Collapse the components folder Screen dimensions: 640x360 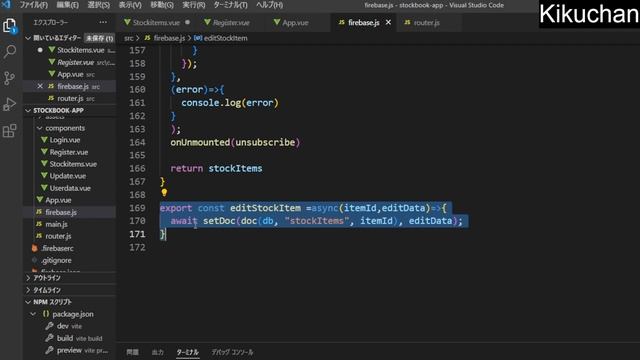click(x=40, y=128)
